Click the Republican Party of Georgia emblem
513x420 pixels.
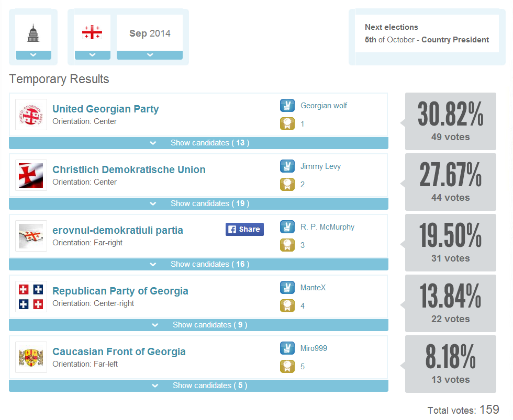click(x=31, y=297)
